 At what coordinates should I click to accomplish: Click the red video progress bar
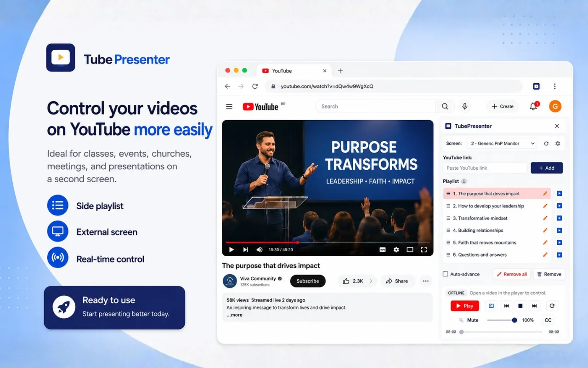pyautogui.click(x=328, y=242)
